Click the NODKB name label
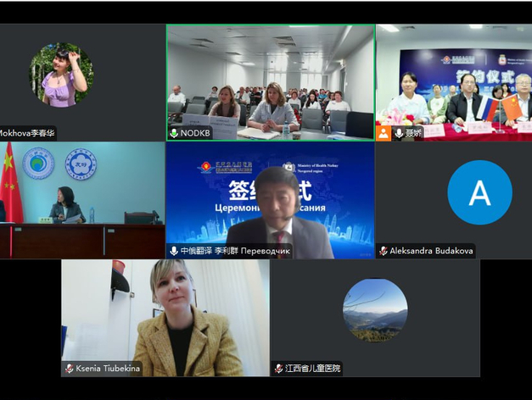The image size is (532, 400). [195, 133]
